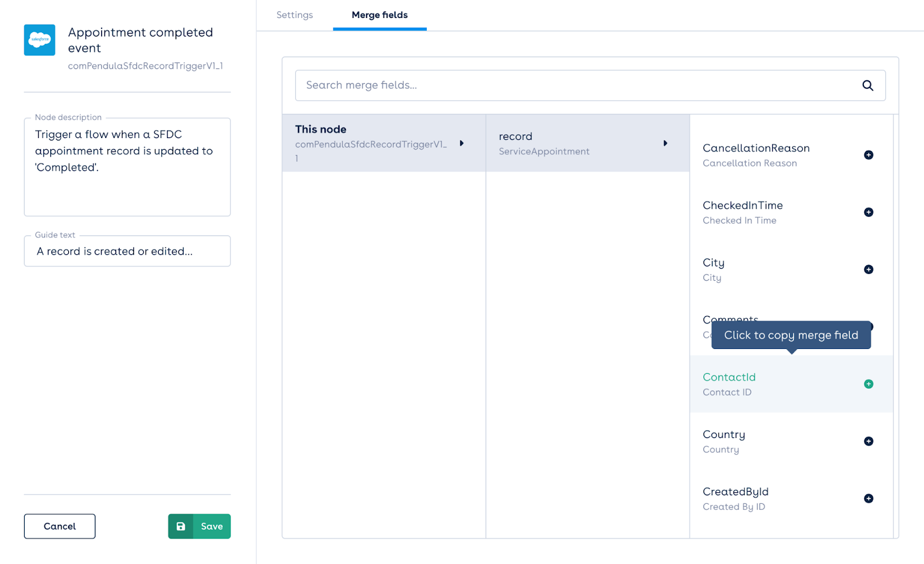Image resolution: width=924 pixels, height=564 pixels.
Task: Add Country field using its plus icon
Action: 868,441
